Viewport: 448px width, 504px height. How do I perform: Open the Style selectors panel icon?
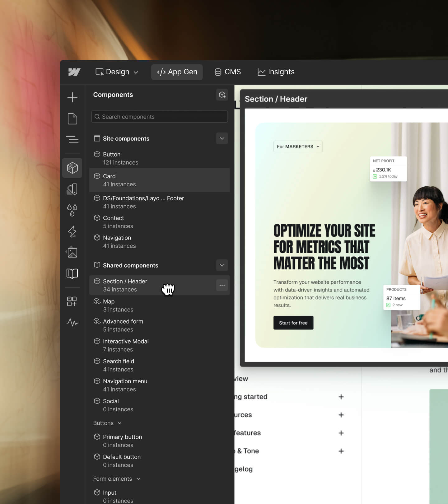point(72,189)
